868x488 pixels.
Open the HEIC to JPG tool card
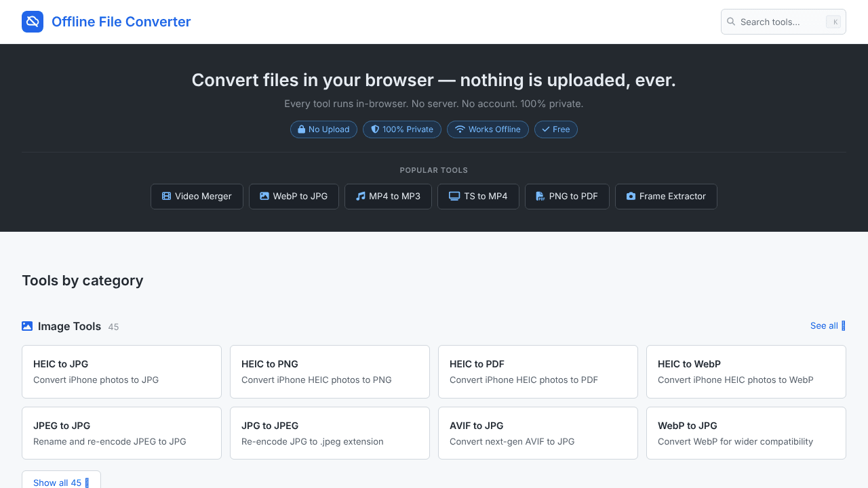121,371
